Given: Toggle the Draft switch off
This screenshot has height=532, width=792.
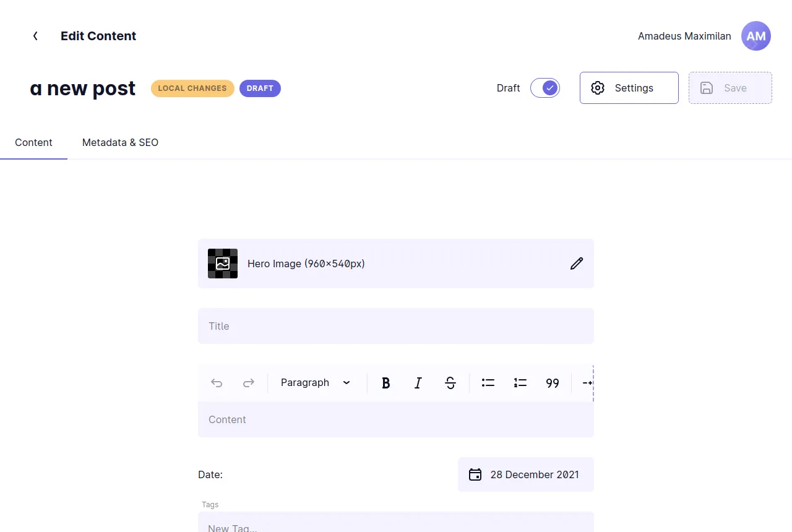Looking at the screenshot, I should pyautogui.click(x=545, y=88).
